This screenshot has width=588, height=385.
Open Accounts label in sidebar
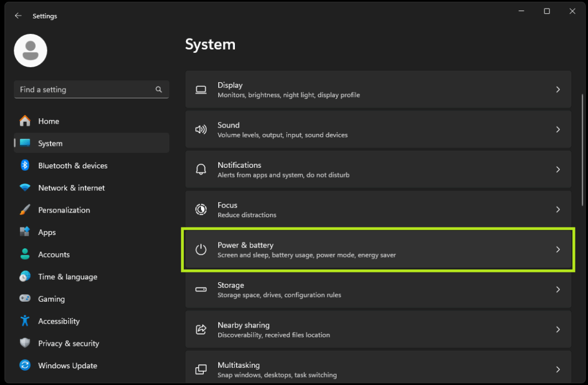(54, 255)
